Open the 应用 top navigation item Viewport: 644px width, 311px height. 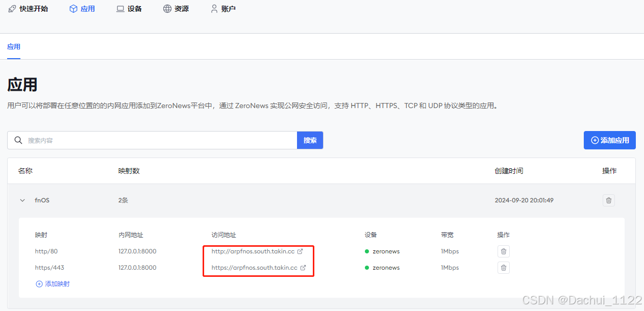click(82, 9)
